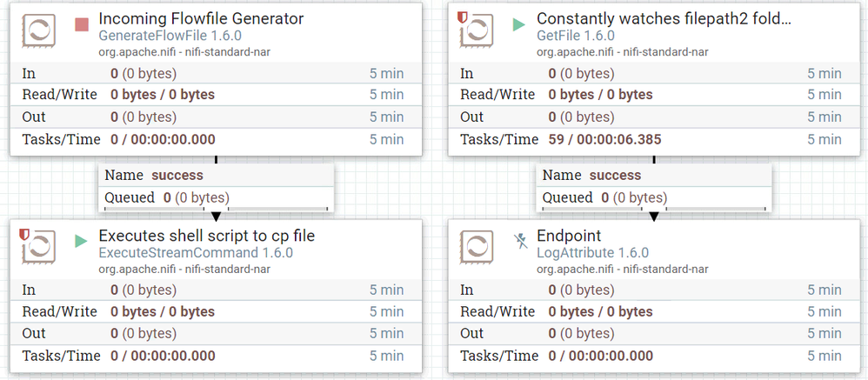
Task: Select the Constantly watches filepath2 processor title
Action: [x=664, y=18]
